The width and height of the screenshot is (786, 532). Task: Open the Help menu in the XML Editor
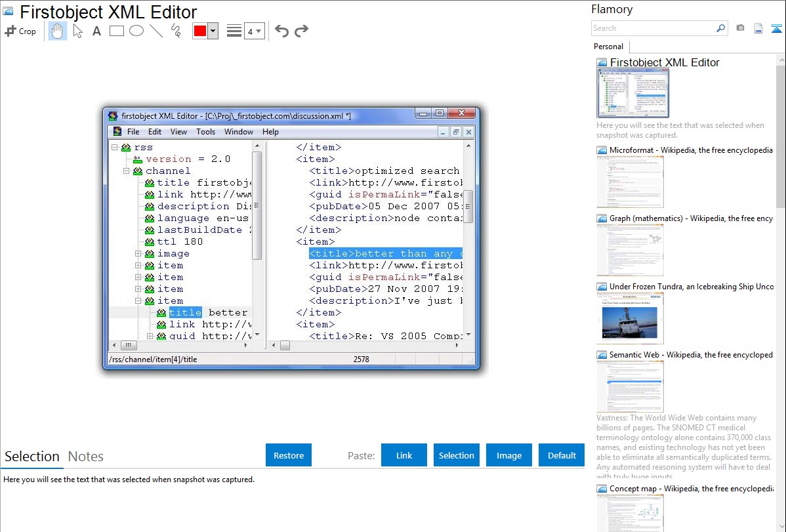click(270, 132)
